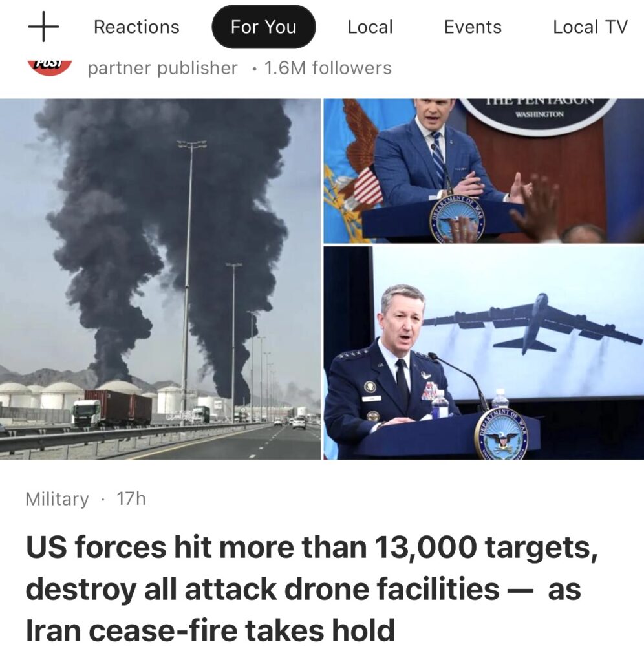Click the 17h timestamp
The image size is (644, 662).
coord(131,498)
